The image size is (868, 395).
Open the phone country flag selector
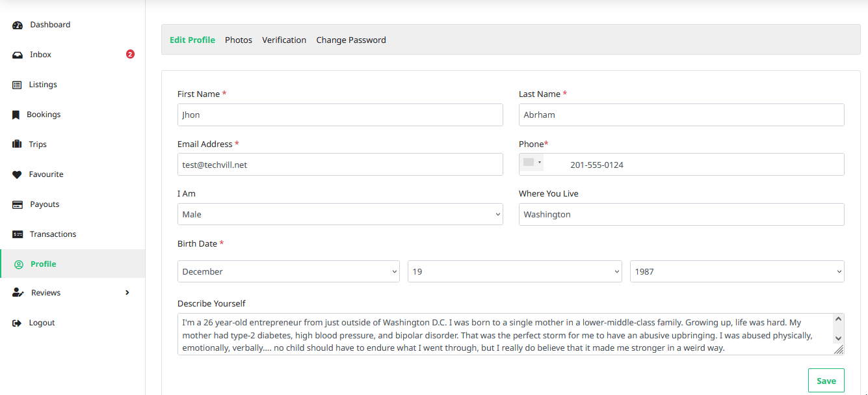pos(532,163)
